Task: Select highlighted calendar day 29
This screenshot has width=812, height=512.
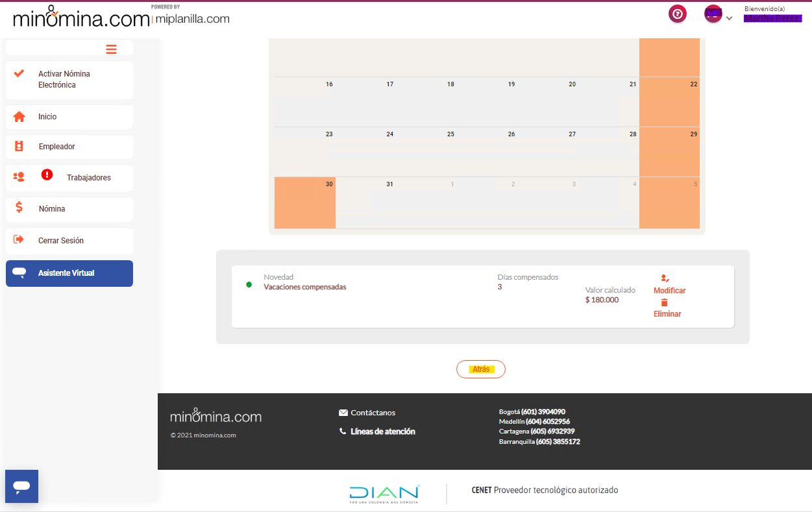Action: (669, 152)
